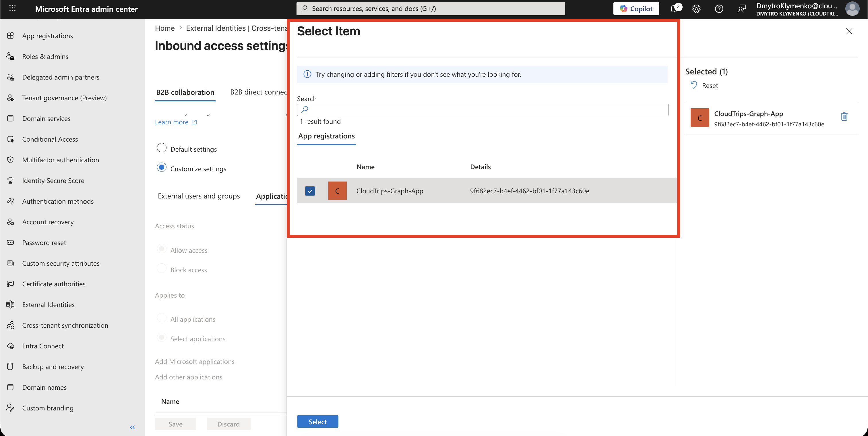Click the orange C app thumbnail in results

click(337, 191)
